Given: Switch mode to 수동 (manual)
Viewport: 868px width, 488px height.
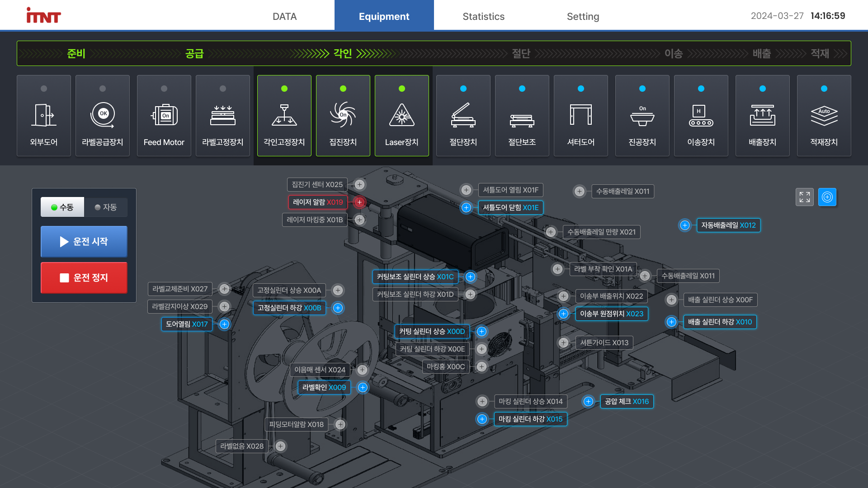Looking at the screenshot, I should (x=62, y=207).
